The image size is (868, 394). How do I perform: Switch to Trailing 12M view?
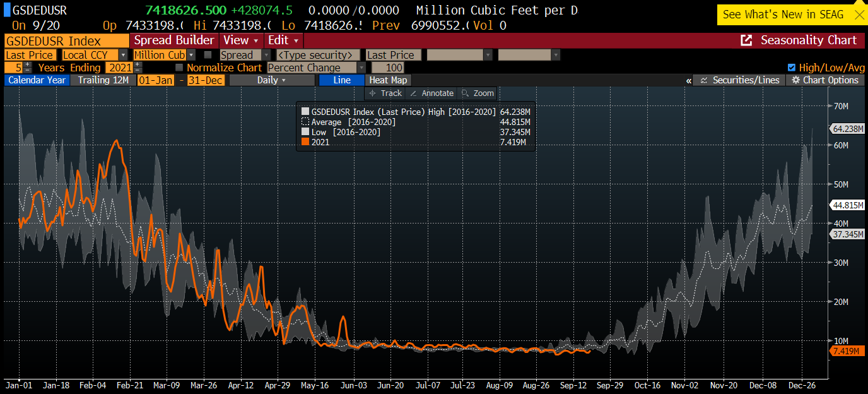click(x=103, y=80)
